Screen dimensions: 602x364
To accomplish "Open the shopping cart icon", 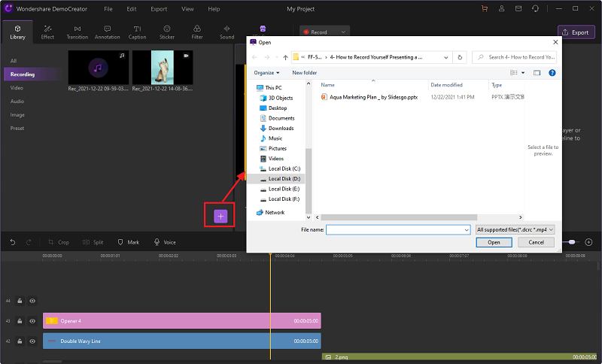I will point(485,9).
